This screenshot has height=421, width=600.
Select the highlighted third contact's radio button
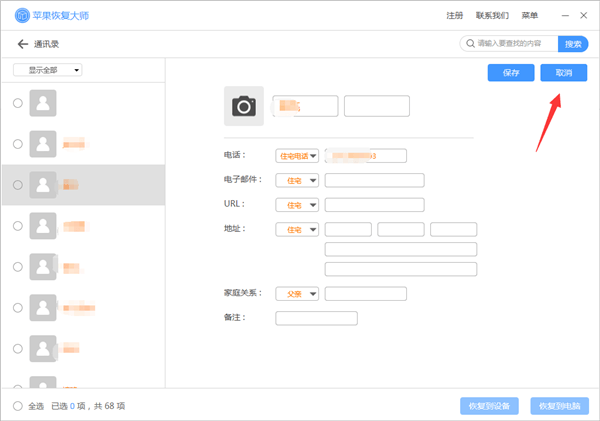[17, 185]
